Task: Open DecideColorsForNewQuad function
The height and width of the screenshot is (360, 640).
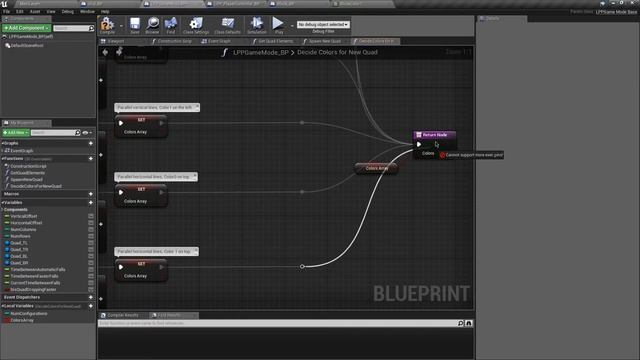Action: click(x=36, y=186)
